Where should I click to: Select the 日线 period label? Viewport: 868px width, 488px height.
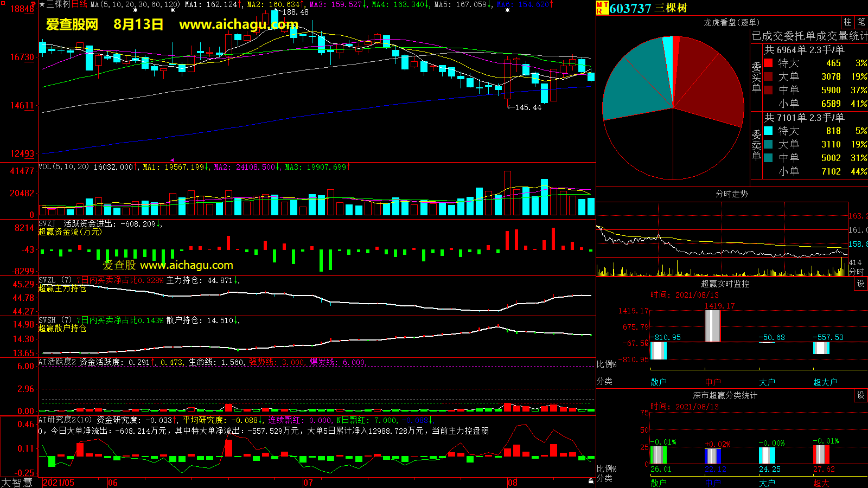coord(79,4)
